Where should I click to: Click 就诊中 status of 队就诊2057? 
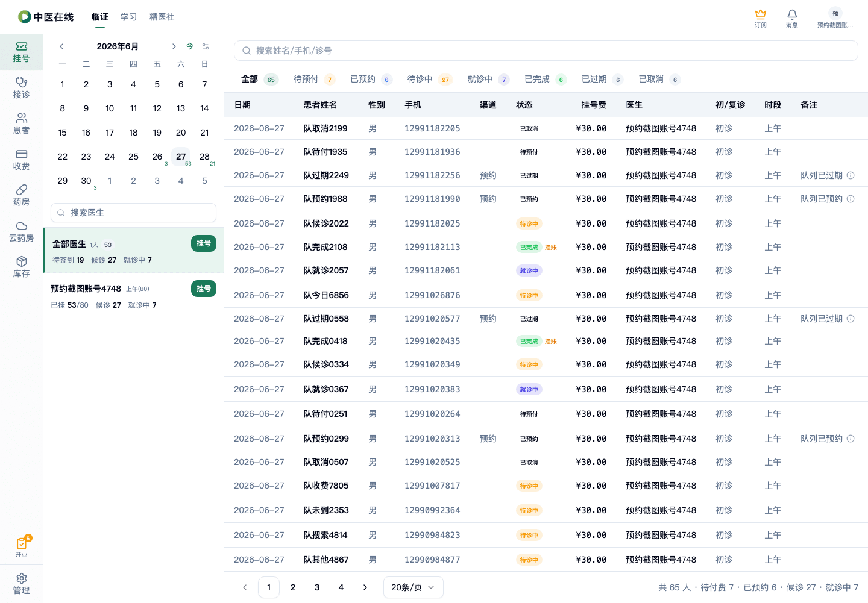tap(529, 271)
